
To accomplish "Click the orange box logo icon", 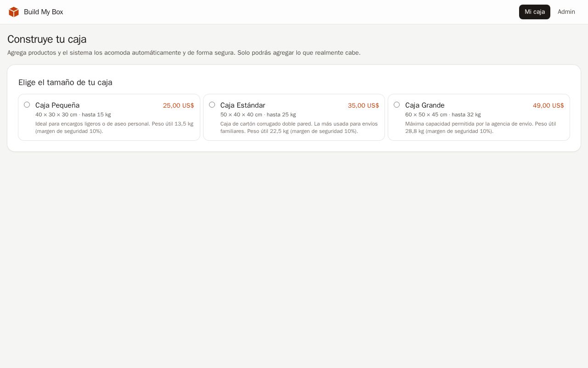I will coord(14,12).
